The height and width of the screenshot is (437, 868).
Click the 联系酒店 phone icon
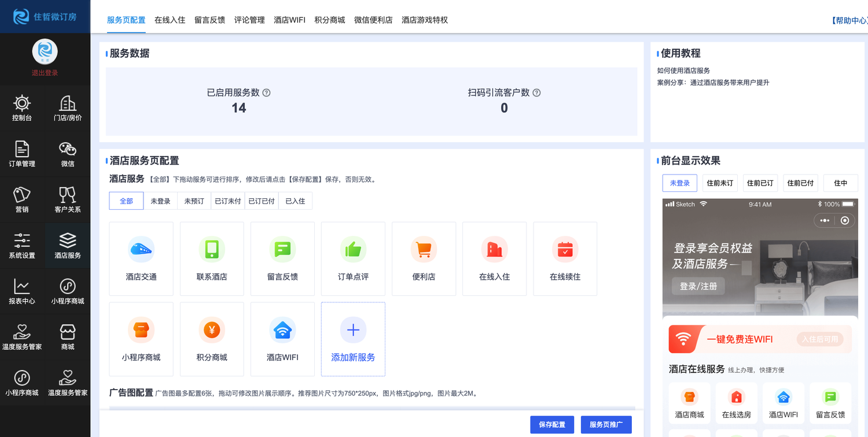pos(212,250)
